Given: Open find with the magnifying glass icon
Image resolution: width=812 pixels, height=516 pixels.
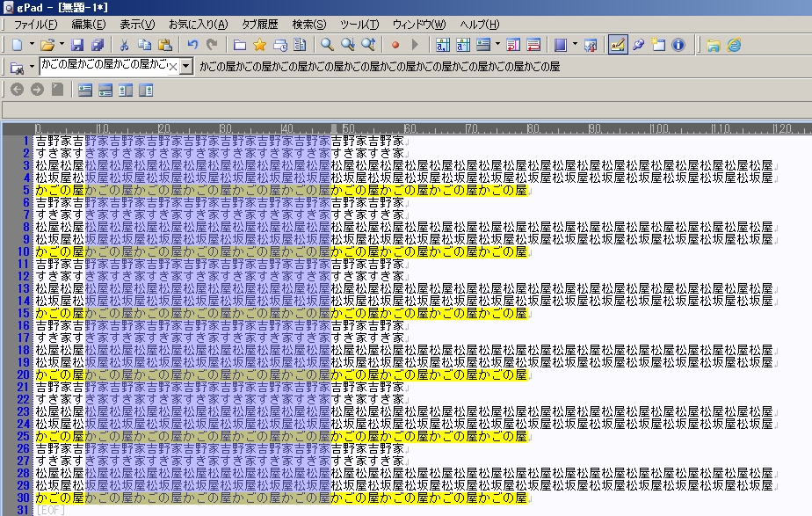Looking at the screenshot, I should 327,45.
